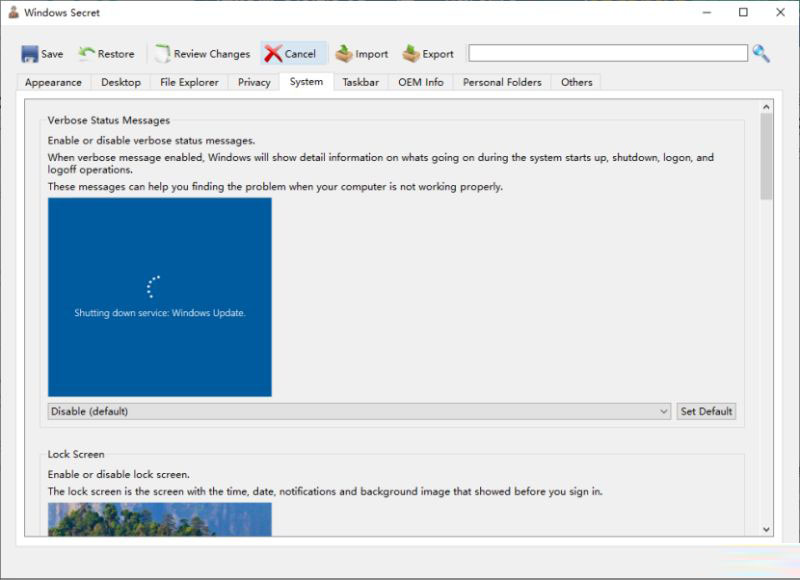Click the vertical scrollbar thumb
800x580 pixels.
[x=766, y=156]
